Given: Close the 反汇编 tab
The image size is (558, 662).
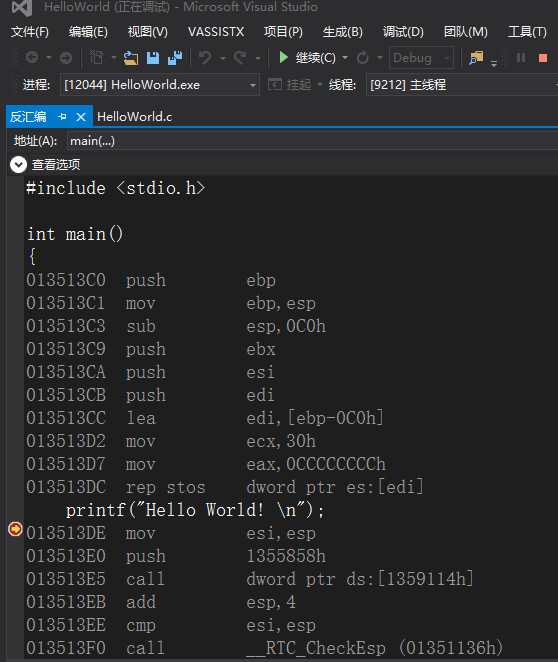Looking at the screenshot, I should coord(81,117).
